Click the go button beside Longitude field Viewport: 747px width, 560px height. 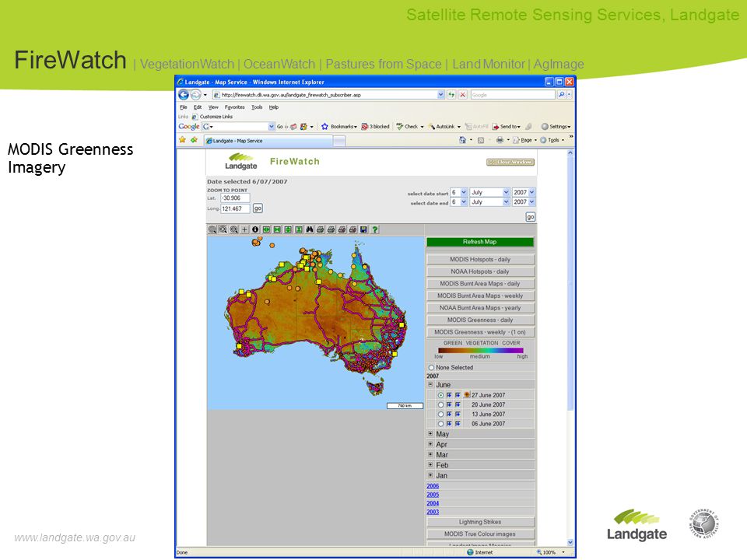point(258,208)
